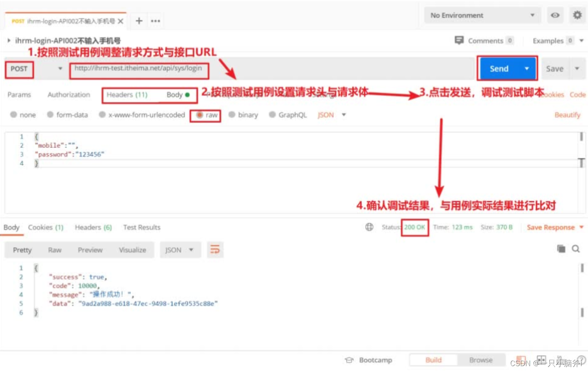Click the "success": true response line
The image size is (588, 371).
78,277
